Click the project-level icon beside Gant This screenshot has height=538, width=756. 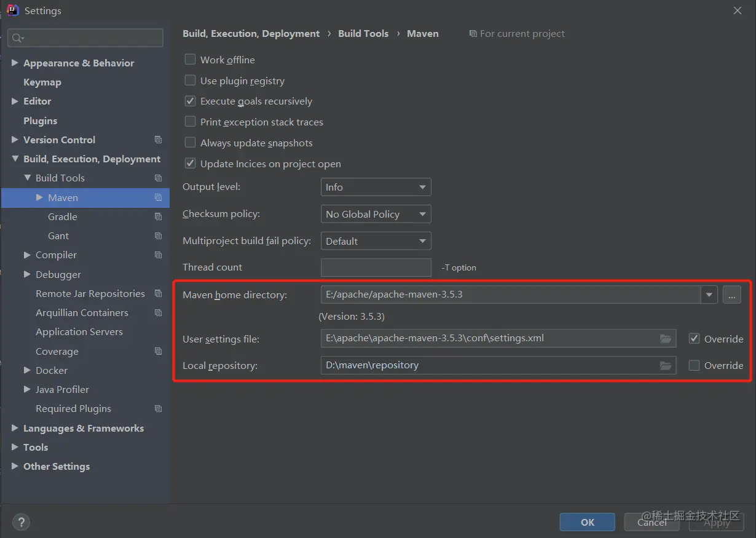click(x=158, y=235)
